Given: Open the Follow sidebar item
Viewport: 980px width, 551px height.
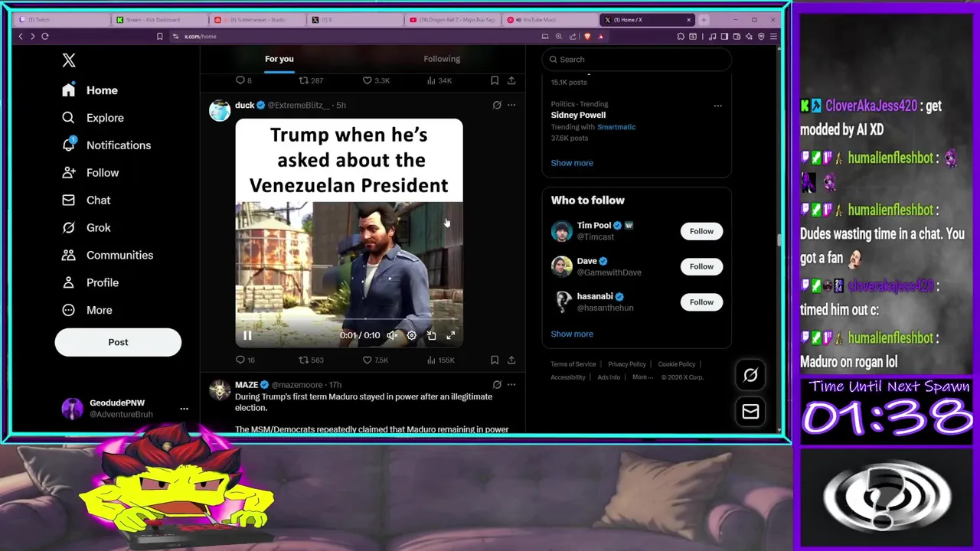Looking at the screenshot, I should pyautogui.click(x=90, y=173).
